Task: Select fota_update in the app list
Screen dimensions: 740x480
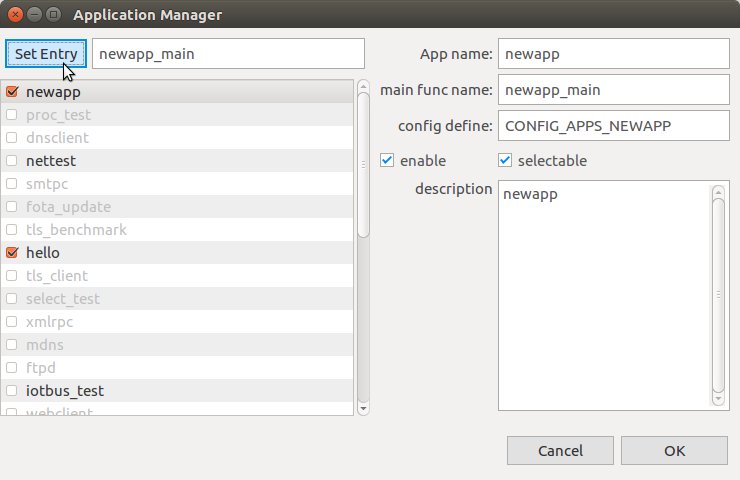Action: click(x=68, y=207)
